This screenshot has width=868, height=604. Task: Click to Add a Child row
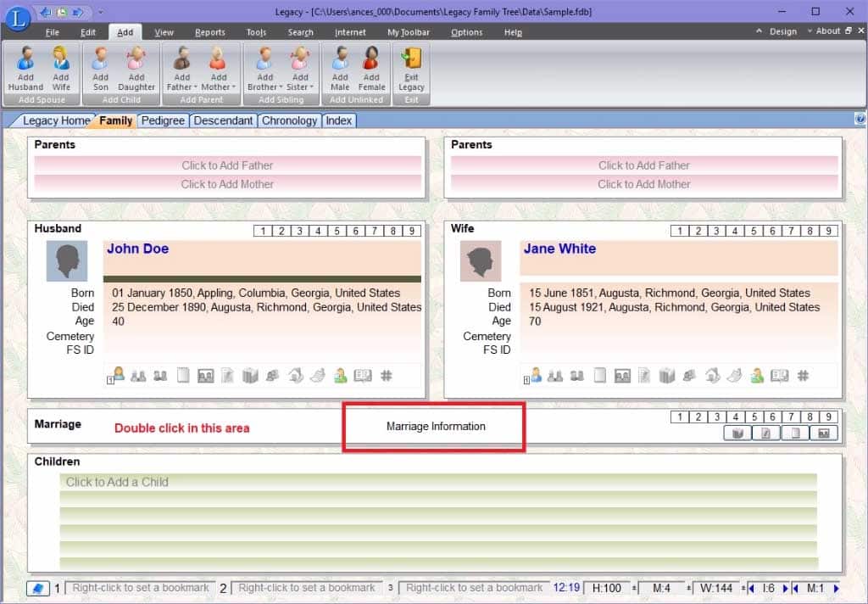click(x=438, y=482)
